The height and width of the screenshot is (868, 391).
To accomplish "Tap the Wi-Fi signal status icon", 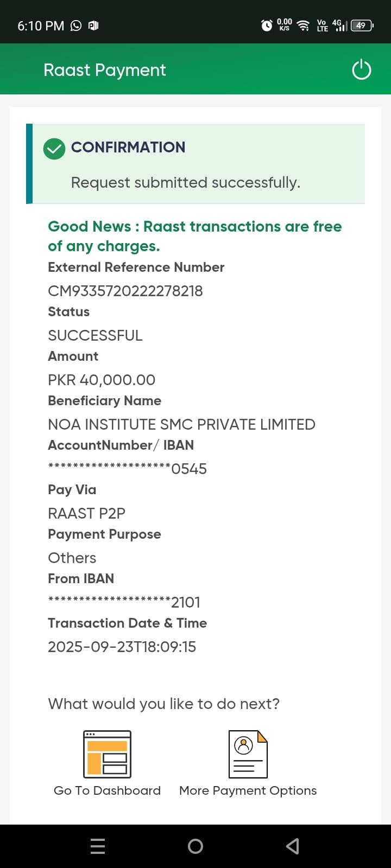I will pyautogui.click(x=304, y=25).
